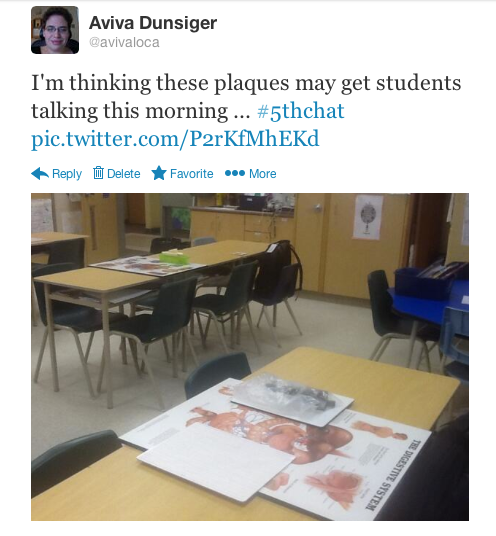Click the Reply arrow icon
496x536 pixels.
point(40,174)
